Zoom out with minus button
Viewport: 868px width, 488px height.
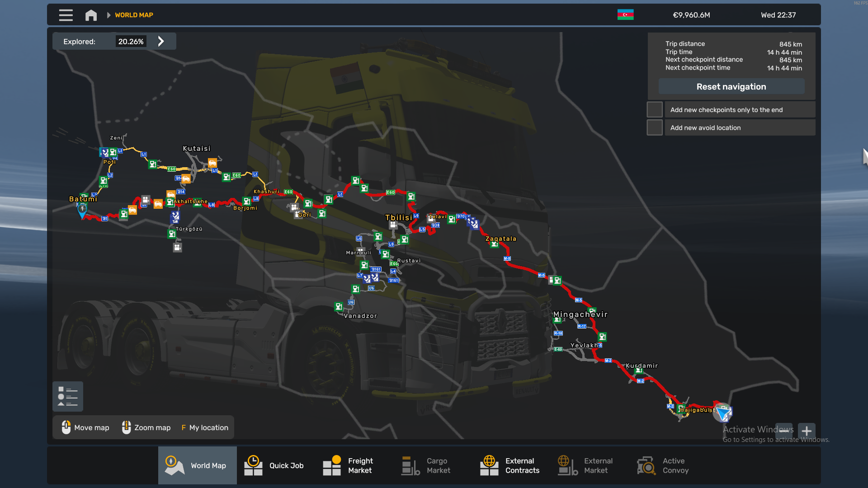pos(785,431)
